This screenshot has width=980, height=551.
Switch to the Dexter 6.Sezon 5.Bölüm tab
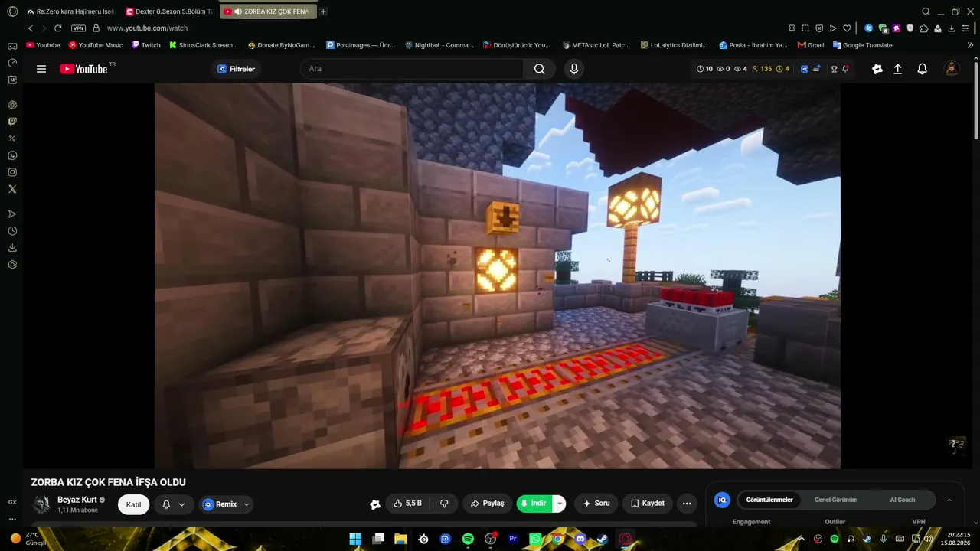(170, 11)
